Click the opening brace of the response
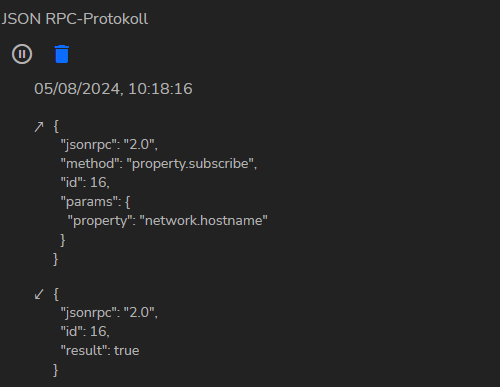 coord(56,294)
